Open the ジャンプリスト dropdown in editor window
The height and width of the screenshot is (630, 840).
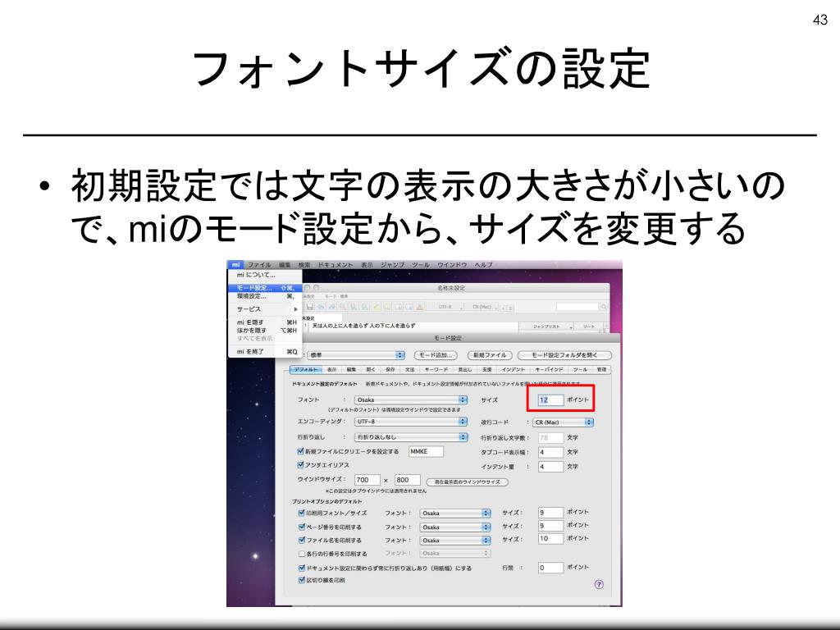[x=547, y=326]
